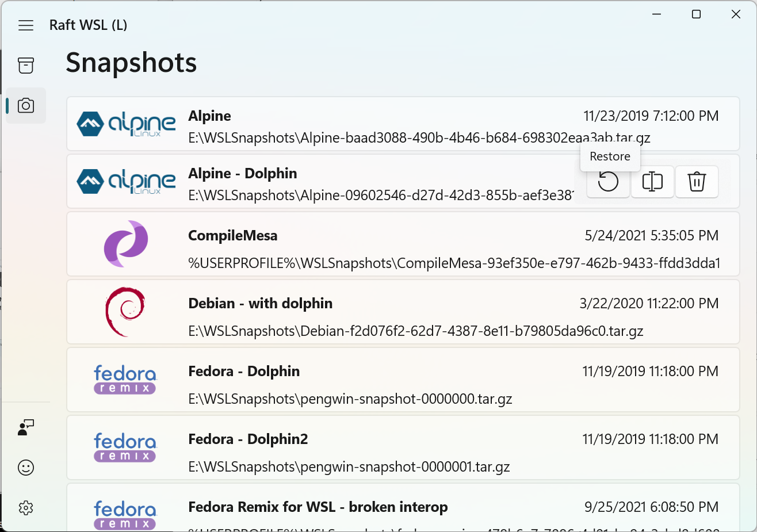The height and width of the screenshot is (532, 757).
Task: Click the Fedora Remix logo of Fedora - Dolphin
Action: point(125,380)
